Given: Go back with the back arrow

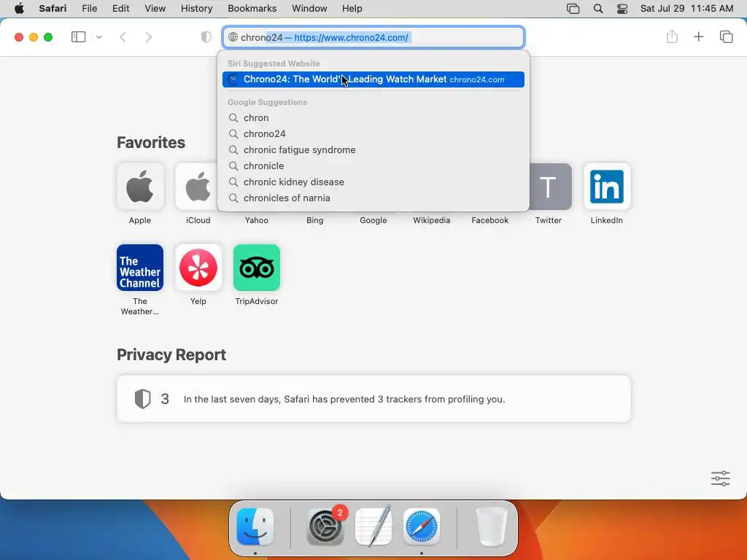Looking at the screenshot, I should coord(123,37).
